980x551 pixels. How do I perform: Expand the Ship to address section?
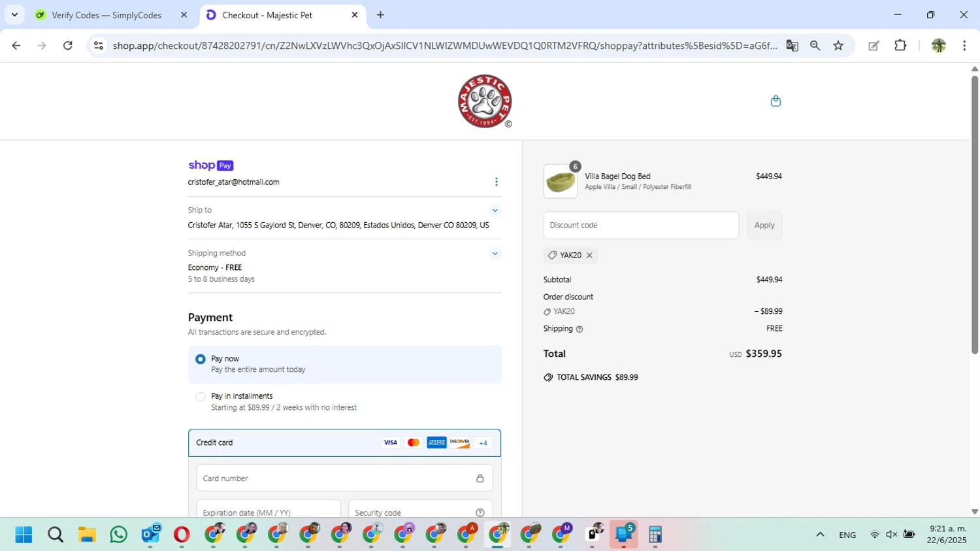(x=495, y=210)
